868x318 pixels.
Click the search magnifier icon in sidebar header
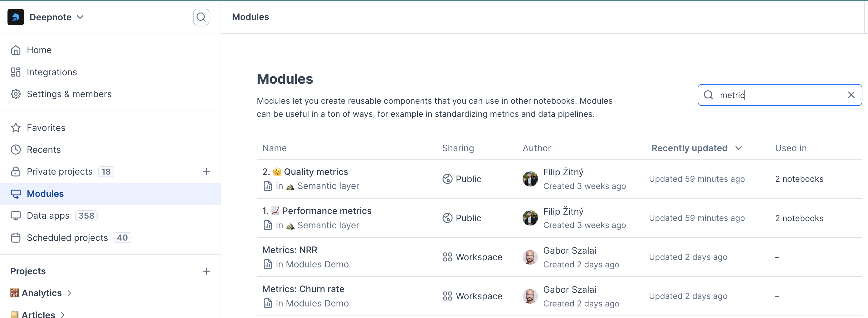point(201,17)
